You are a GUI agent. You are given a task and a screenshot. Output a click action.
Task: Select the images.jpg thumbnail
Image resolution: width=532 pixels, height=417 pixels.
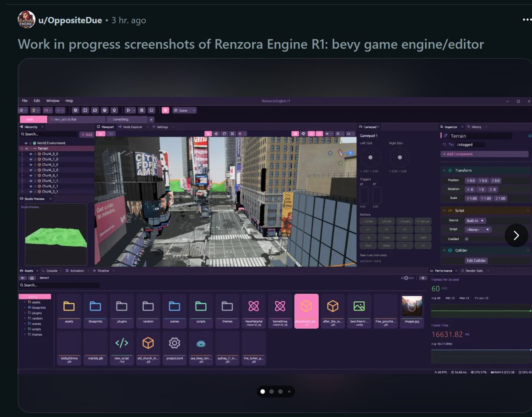click(412, 311)
